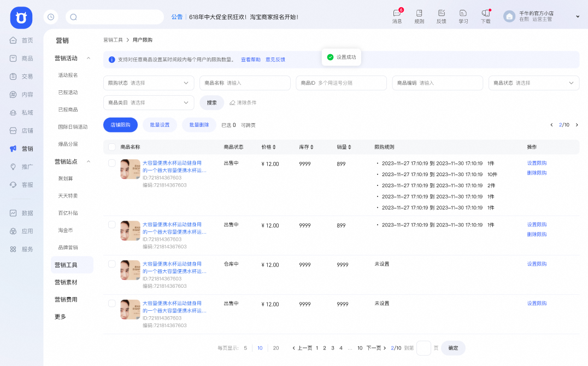Select the checkbox for the 仓库中 product
The image size is (588, 366).
click(x=112, y=264)
